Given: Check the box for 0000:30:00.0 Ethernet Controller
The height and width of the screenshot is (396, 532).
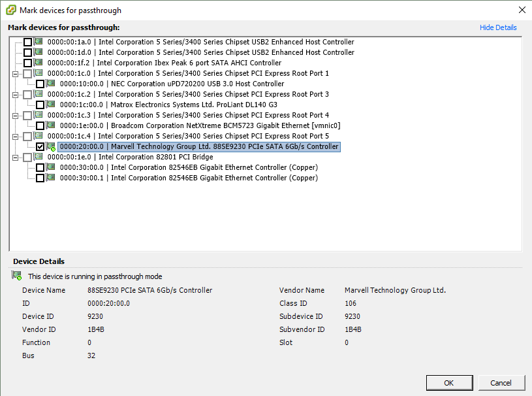Looking at the screenshot, I should tap(40, 168).
